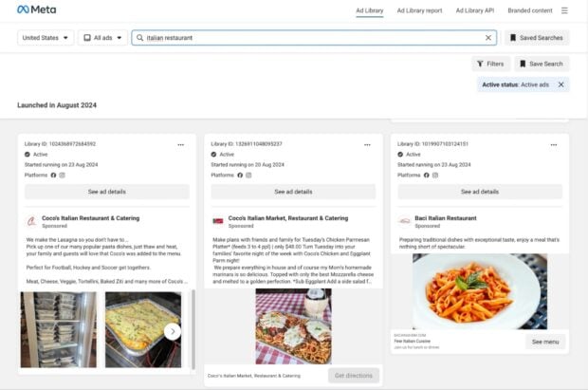Screen dimensions: 588x390
Task: Click Coco's Italian Market page avatar
Action: (x=218, y=221)
